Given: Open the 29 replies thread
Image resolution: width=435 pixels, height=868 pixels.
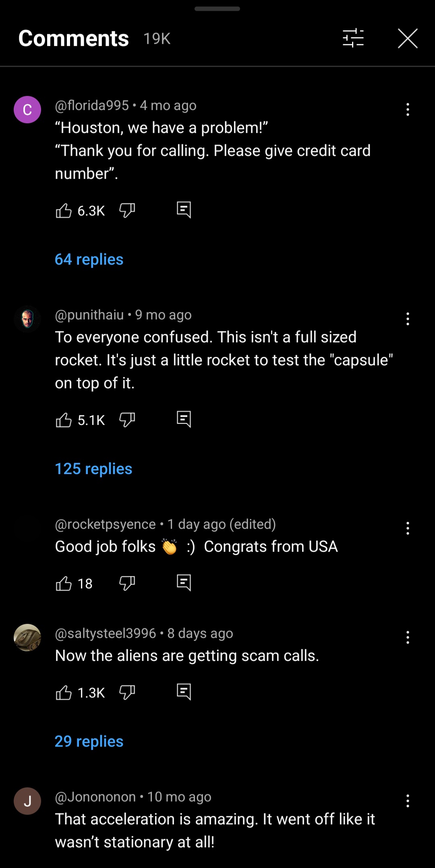Looking at the screenshot, I should pyautogui.click(x=89, y=741).
